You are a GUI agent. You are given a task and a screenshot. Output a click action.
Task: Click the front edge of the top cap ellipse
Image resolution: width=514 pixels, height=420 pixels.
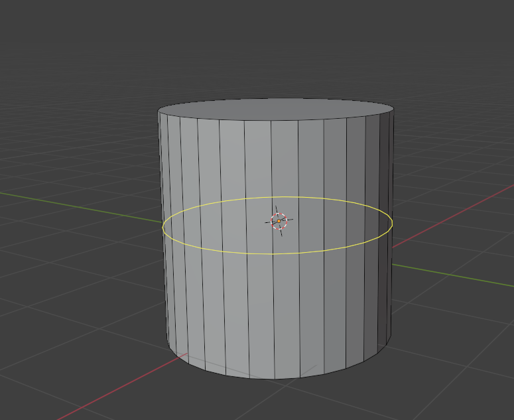pyautogui.click(x=272, y=120)
